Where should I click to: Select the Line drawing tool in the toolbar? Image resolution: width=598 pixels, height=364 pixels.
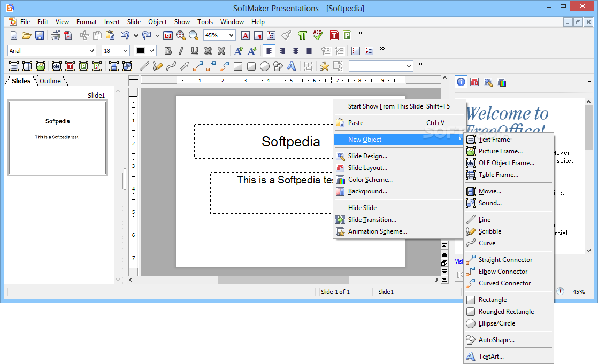click(x=144, y=66)
